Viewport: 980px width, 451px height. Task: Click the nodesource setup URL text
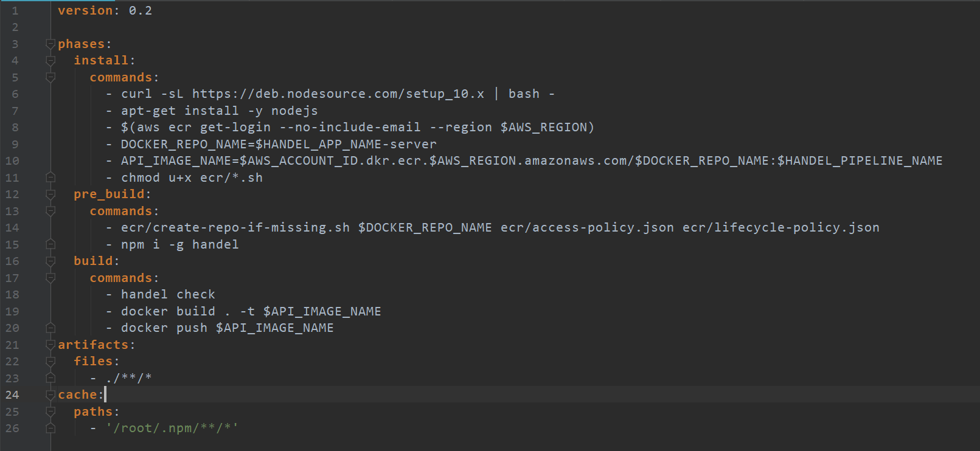338,94
